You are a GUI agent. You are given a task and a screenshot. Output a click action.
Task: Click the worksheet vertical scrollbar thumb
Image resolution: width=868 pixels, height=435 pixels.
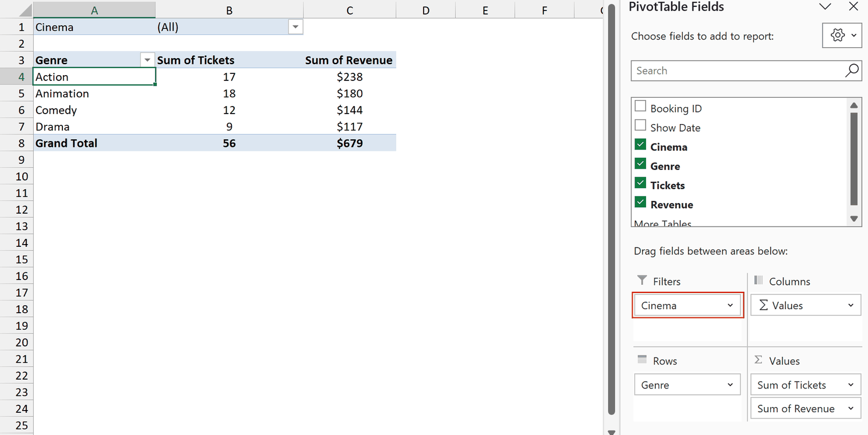pos(611,210)
